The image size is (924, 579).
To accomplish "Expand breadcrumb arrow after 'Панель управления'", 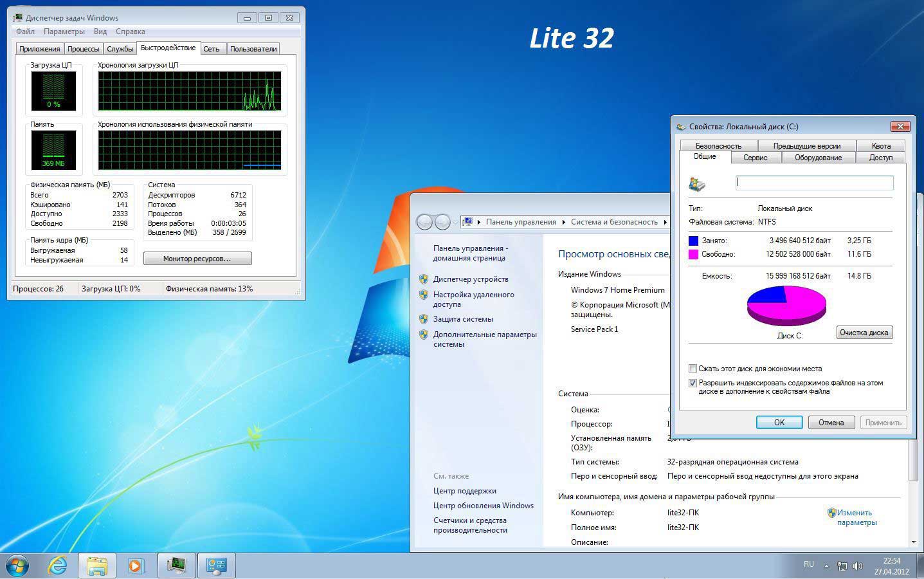I will click(x=563, y=222).
